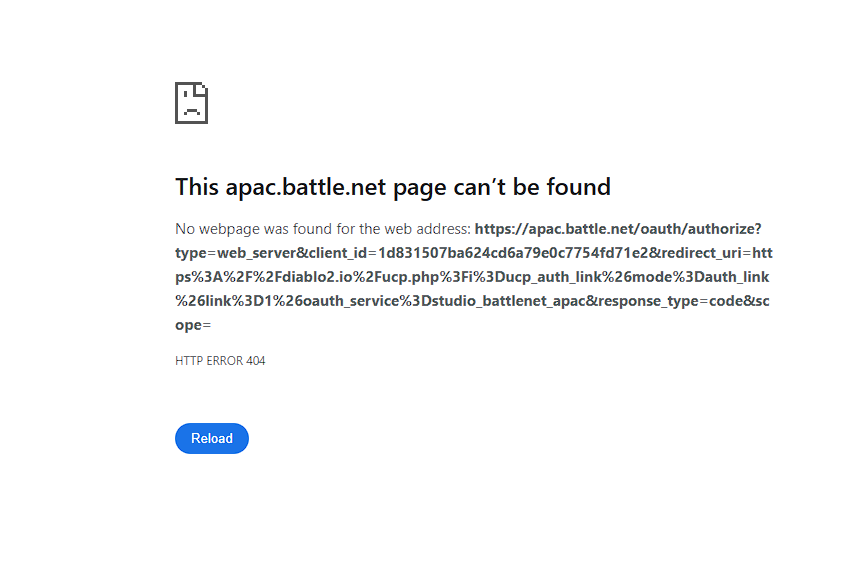
Task: Click the "code" value in the URL
Action: tap(720, 301)
